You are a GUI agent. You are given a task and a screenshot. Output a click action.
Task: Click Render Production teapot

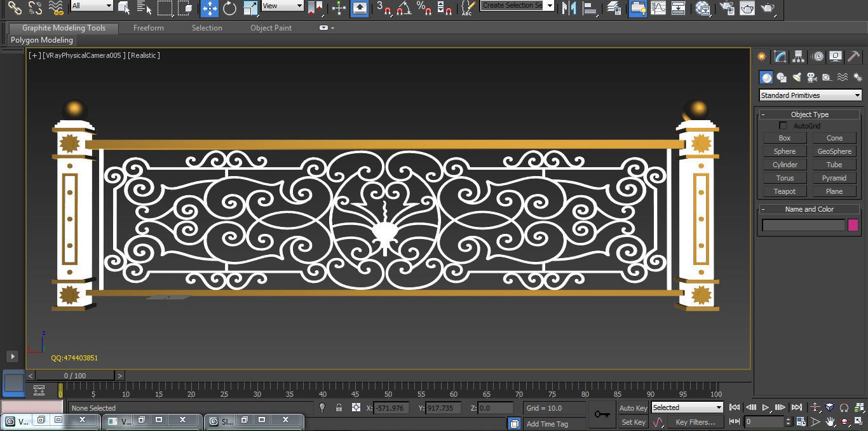[768, 8]
